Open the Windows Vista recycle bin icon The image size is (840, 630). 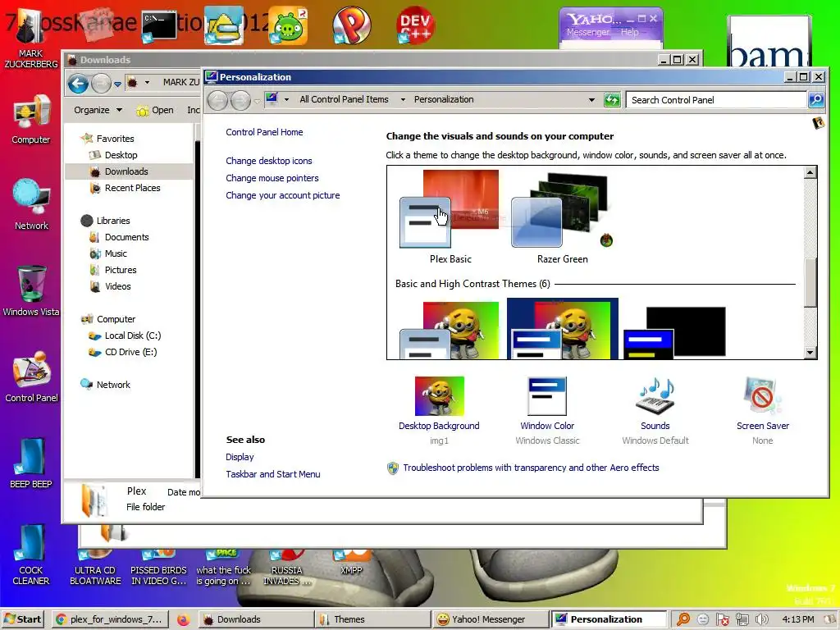[x=31, y=290]
